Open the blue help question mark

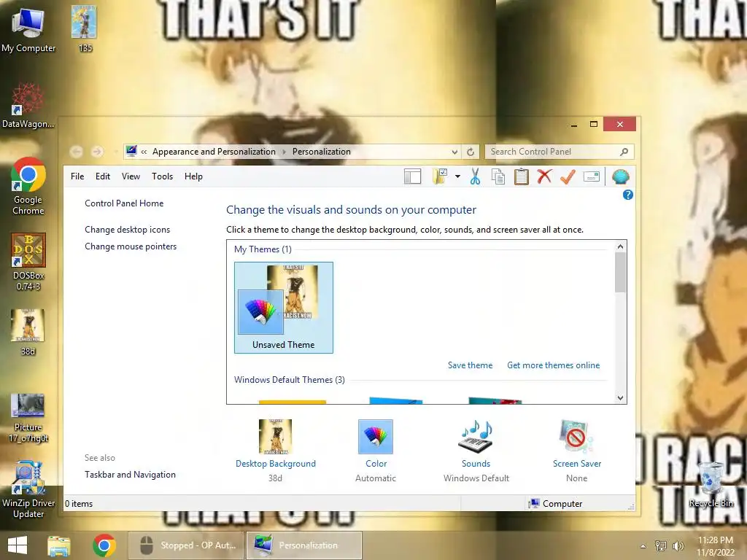click(x=628, y=195)
